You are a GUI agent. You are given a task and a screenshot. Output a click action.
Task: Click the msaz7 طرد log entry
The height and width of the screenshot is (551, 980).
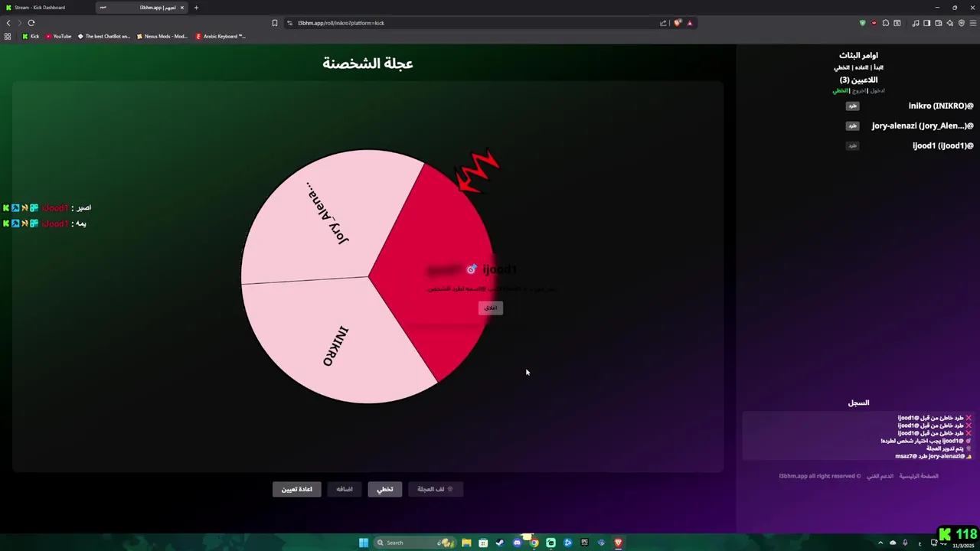point(933,456)
